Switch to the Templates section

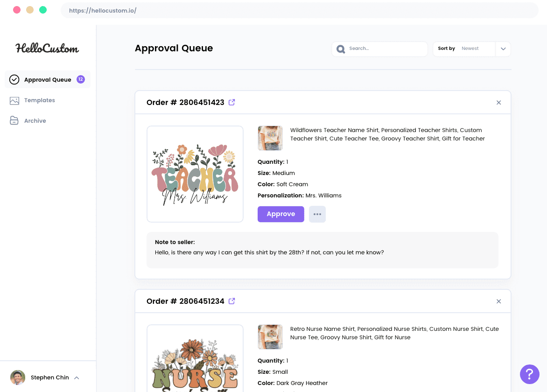click(x=40, y=100)
